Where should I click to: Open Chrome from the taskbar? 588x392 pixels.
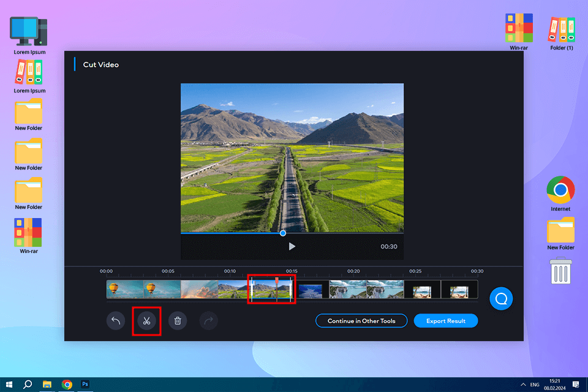coord(67,385)
